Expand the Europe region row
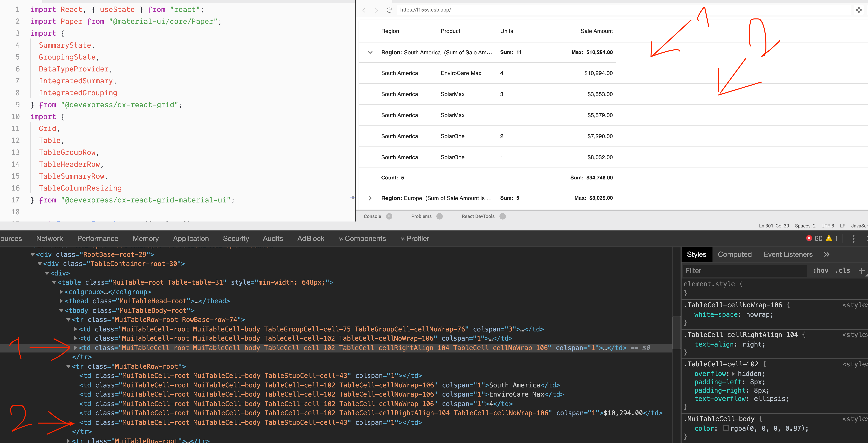This screenshot has width=868, height=443. coord(370,198)
